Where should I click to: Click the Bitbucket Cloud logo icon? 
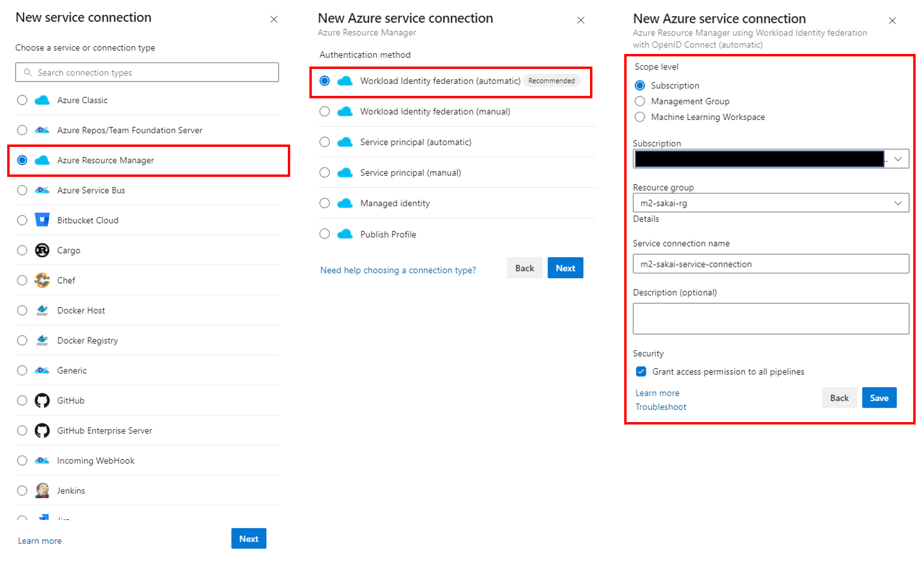click(x=42, y=220)
